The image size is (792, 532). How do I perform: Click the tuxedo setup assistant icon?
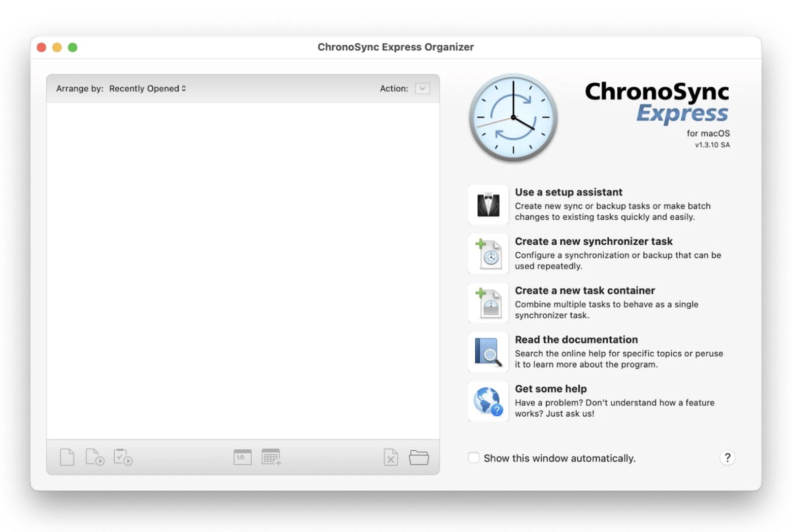pos(488,205)
